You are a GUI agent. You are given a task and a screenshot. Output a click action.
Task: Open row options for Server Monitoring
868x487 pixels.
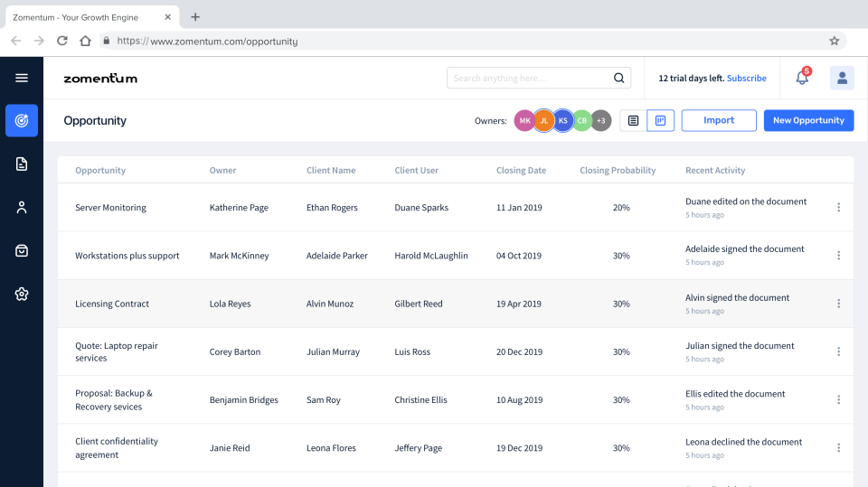(x=838, y=208)
